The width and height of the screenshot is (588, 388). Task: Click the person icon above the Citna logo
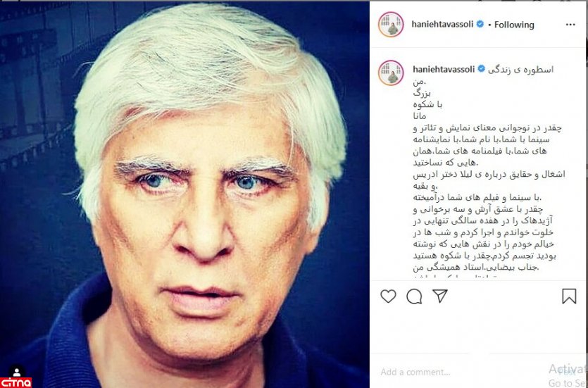(x=16, y=371)
